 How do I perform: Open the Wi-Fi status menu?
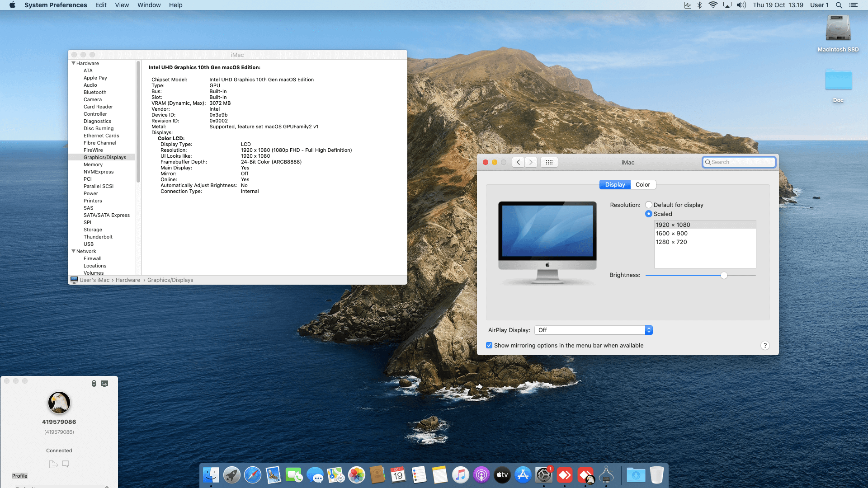(x=713, y=5)
